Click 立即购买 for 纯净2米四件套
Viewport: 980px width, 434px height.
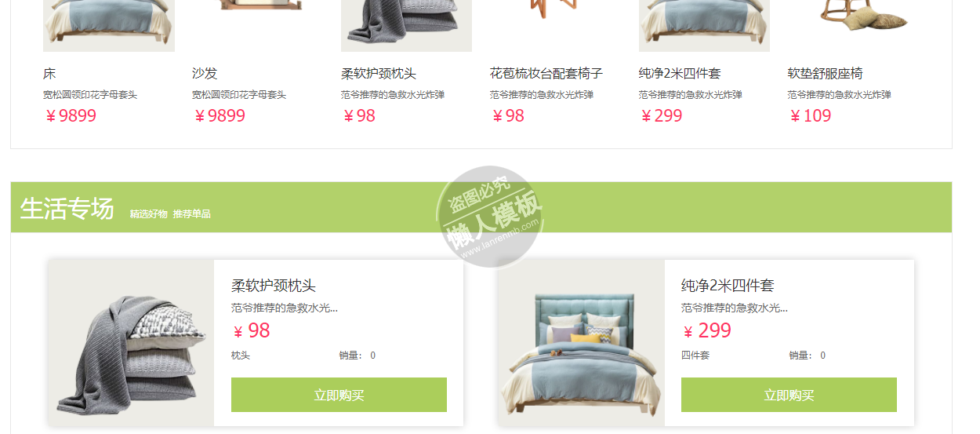click(789, 395)
